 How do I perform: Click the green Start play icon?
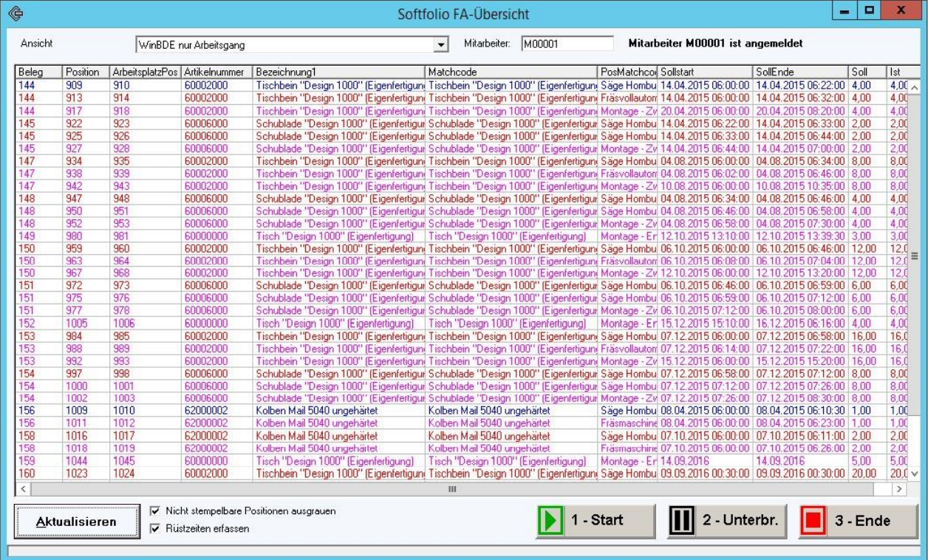pos(550,521)
